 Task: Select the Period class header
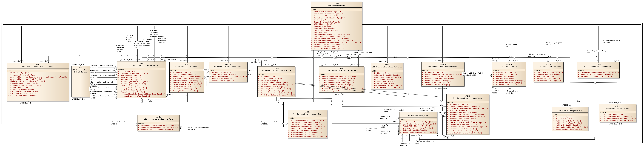pos(509,66)
